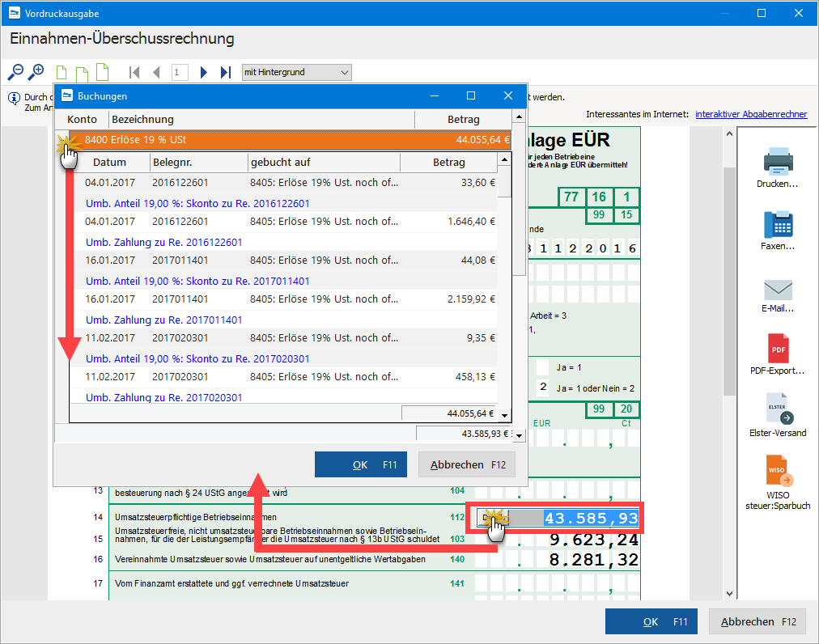
Task: Click OK F11 in Buchungen dialog
Action: pos(360,464)
